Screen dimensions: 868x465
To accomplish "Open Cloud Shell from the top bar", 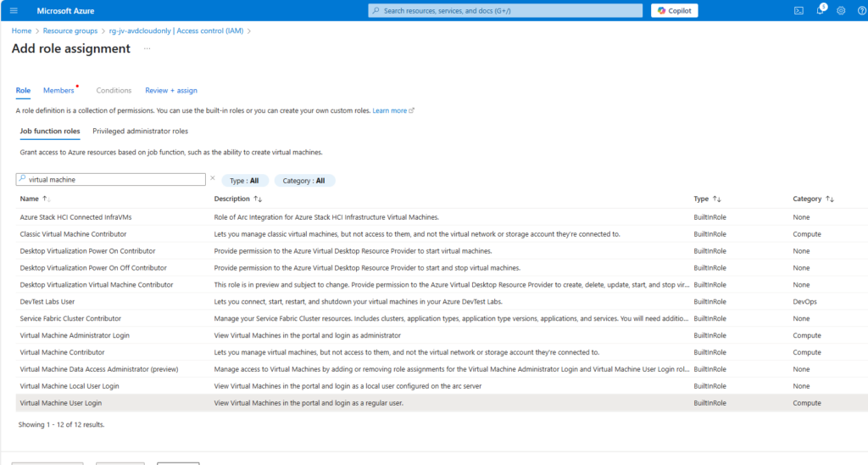I will click(798, 10).
